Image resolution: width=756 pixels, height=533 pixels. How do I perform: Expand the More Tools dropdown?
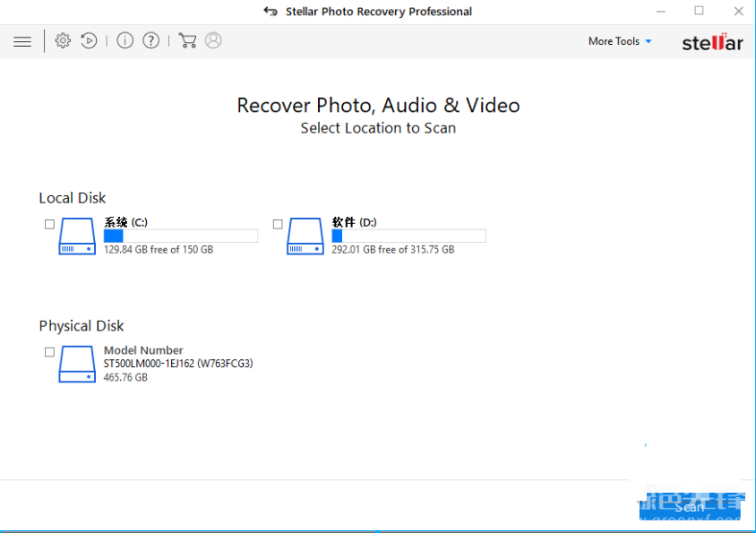point(620,41)
